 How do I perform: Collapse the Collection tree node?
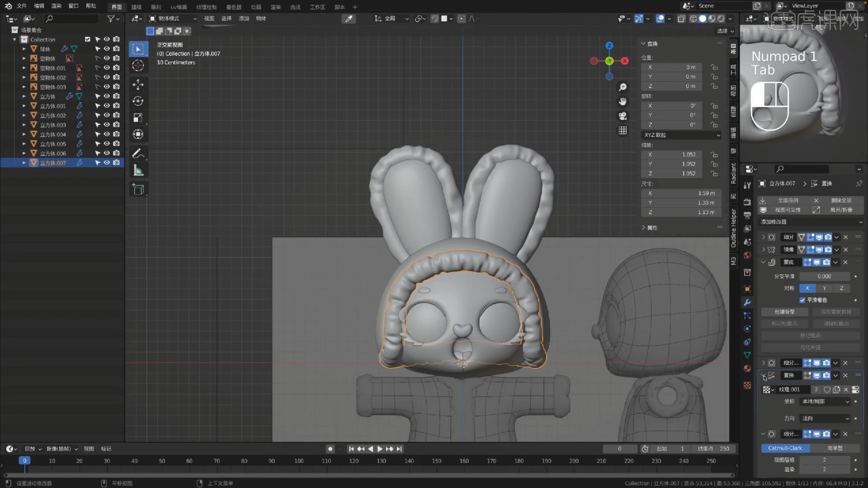[14, 39]
